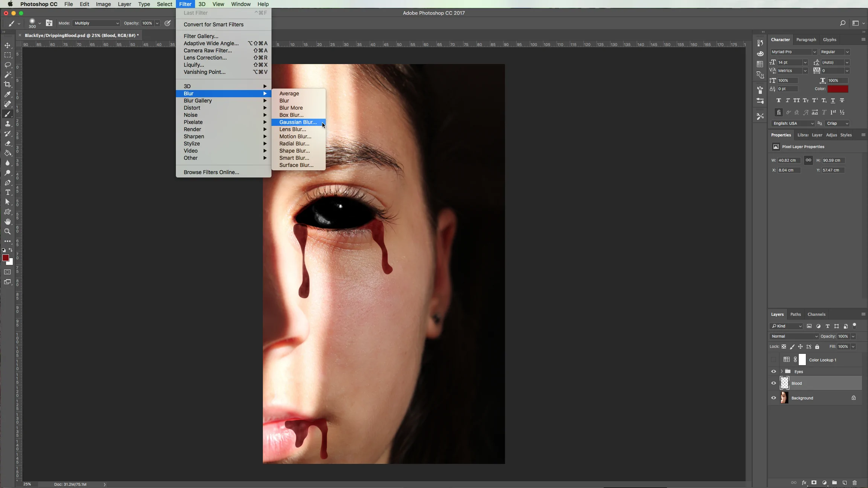The width and height of the screenshot is (868, 488).
Task: Switch to the Channels tab
Action: [816, 314]
